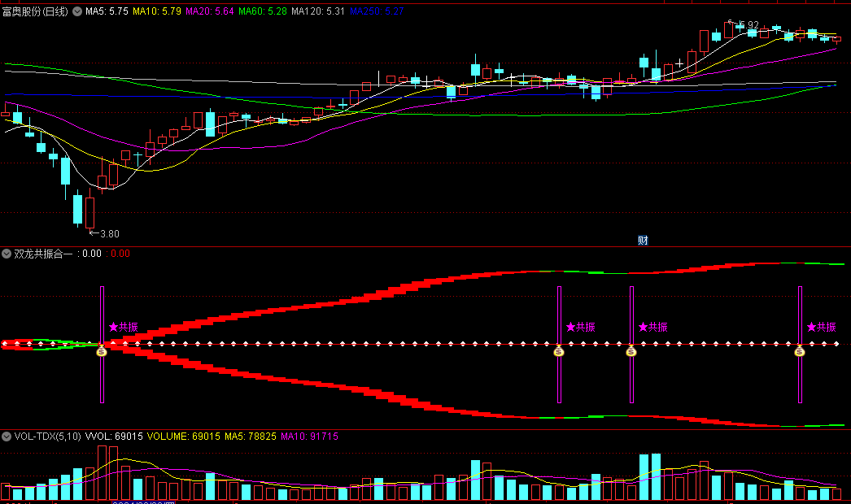The image size is (851, 504).
Task: Click the 3.80 low price label
Action: click(110, 234)
